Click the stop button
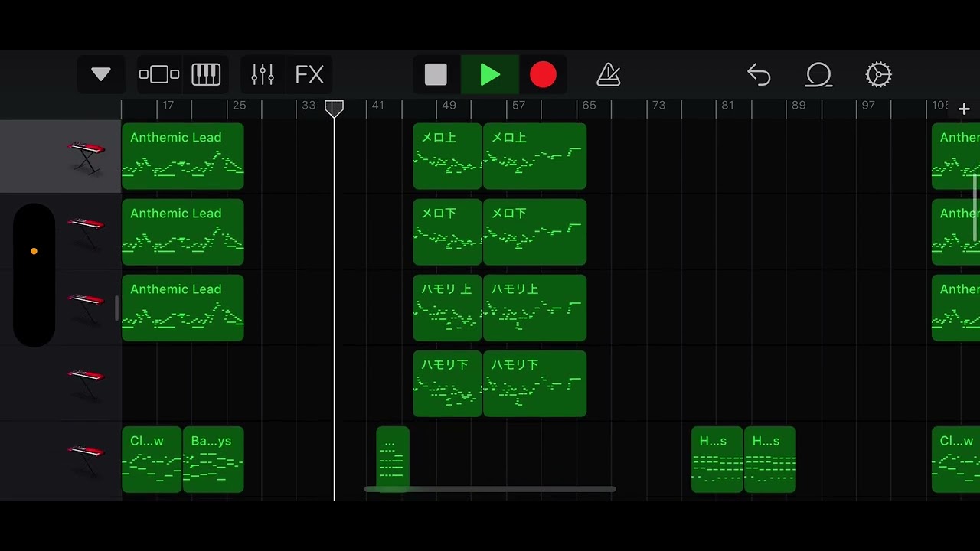The image size is (980, 551). [436, 75]
